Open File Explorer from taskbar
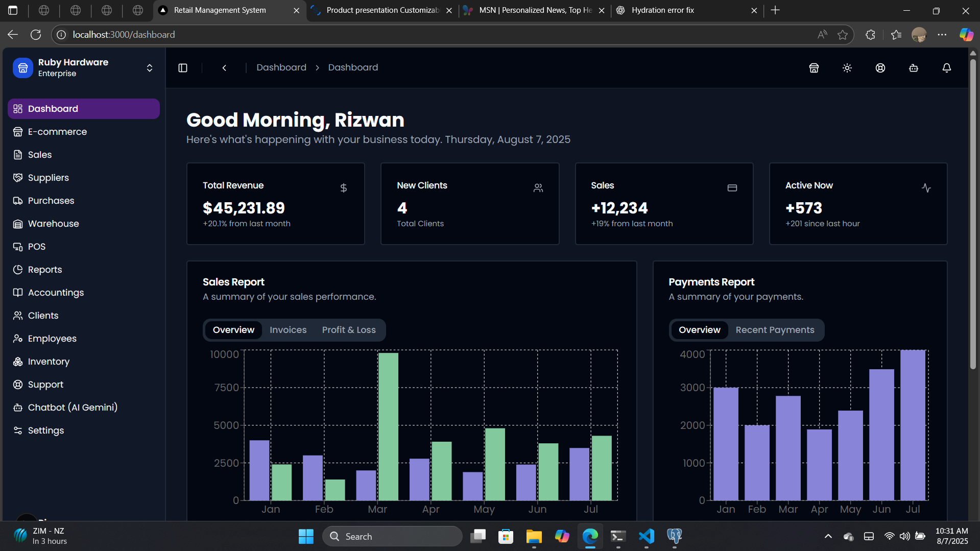Screen dimensions: 980x551 click(x=534, y=536)
